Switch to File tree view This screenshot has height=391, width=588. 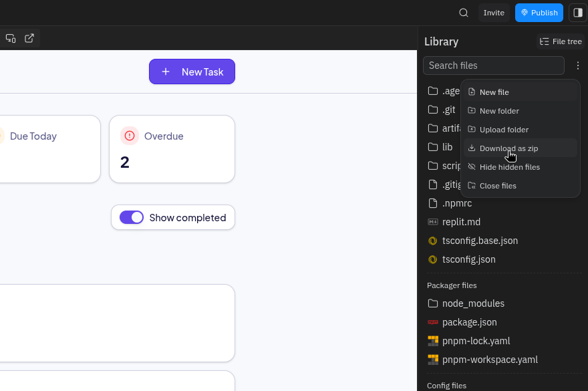point(561,41)
